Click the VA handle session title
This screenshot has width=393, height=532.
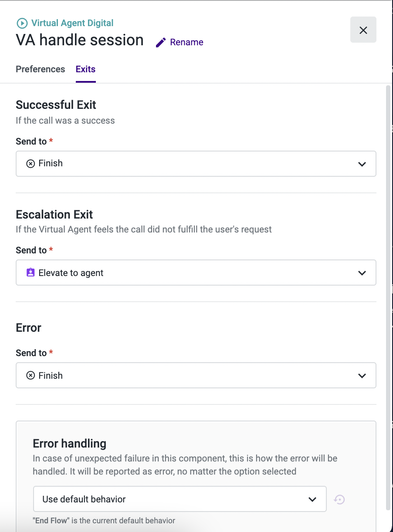click(80, 40)
